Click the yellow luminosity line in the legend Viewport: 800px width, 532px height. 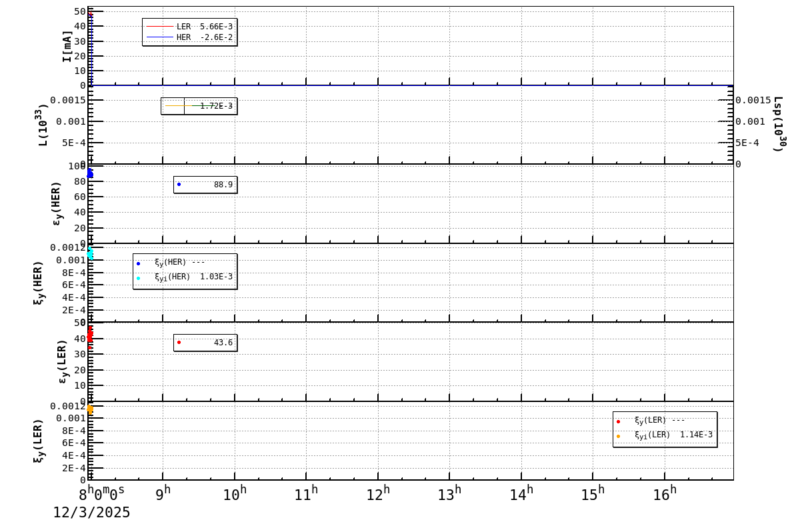click(x=180, y=105)
